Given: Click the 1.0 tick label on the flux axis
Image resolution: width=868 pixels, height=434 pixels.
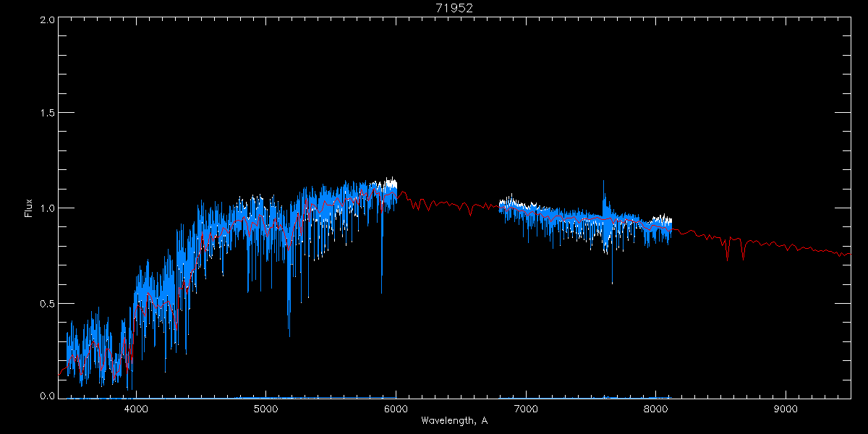Looking at the screenshot, I should point(47,208).
